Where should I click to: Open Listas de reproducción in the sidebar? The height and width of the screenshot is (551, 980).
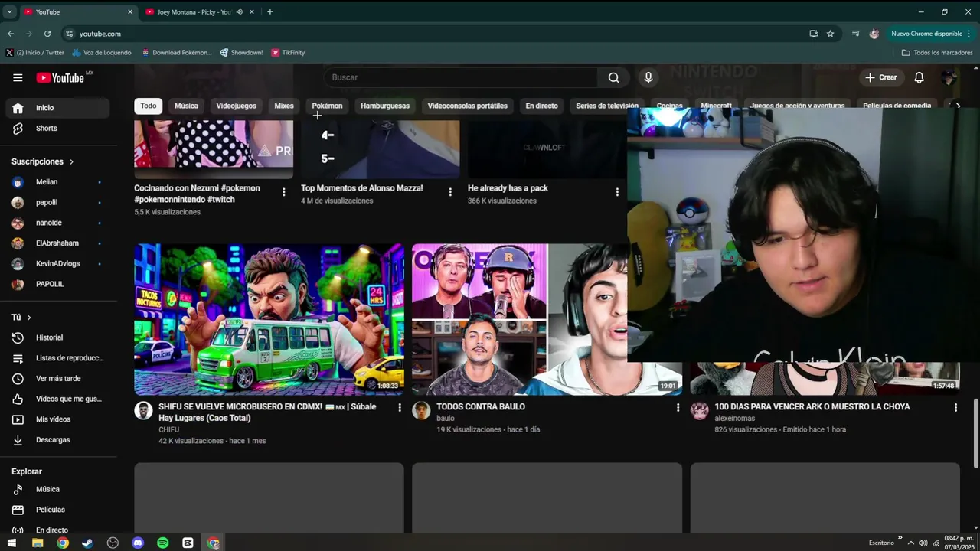pyautogui.click(x=57, y=358)
